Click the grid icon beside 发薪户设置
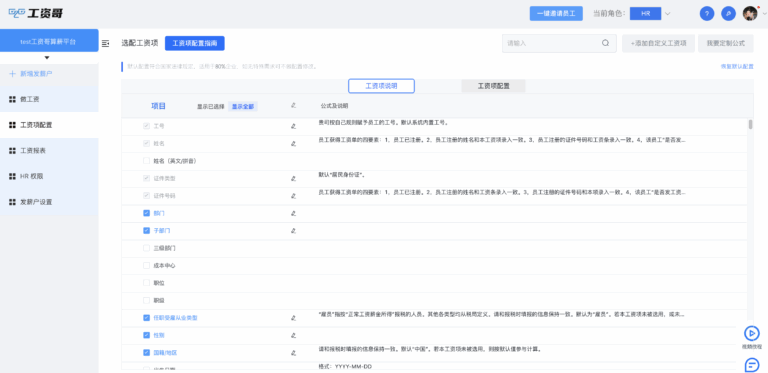This screenshot has height=373, width=768. tap(12, 202)
